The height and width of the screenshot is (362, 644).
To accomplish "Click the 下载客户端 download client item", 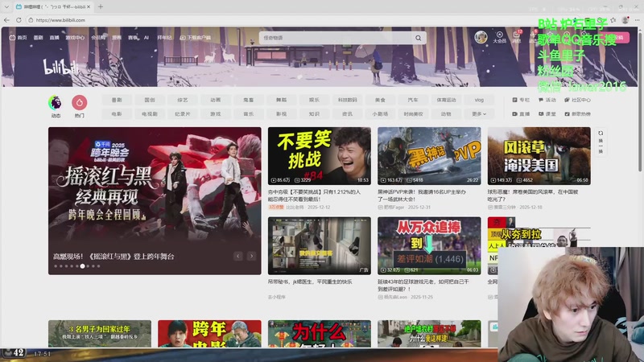I will (x=195, y=37).
